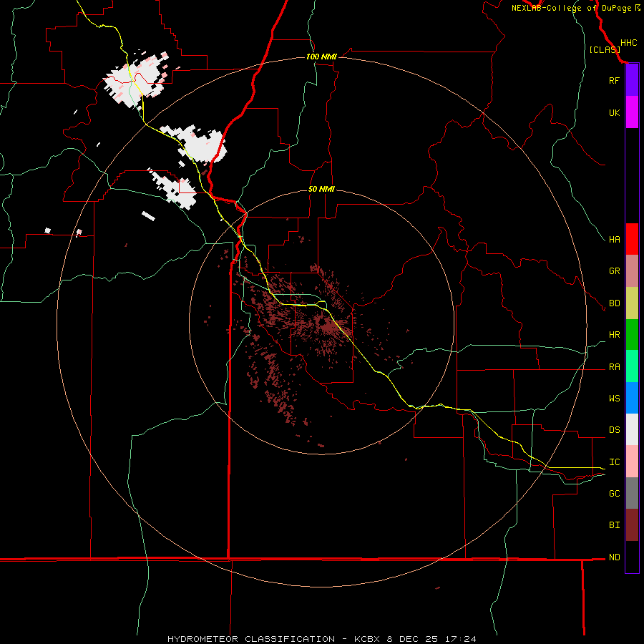Click the GR legend label

614,271
